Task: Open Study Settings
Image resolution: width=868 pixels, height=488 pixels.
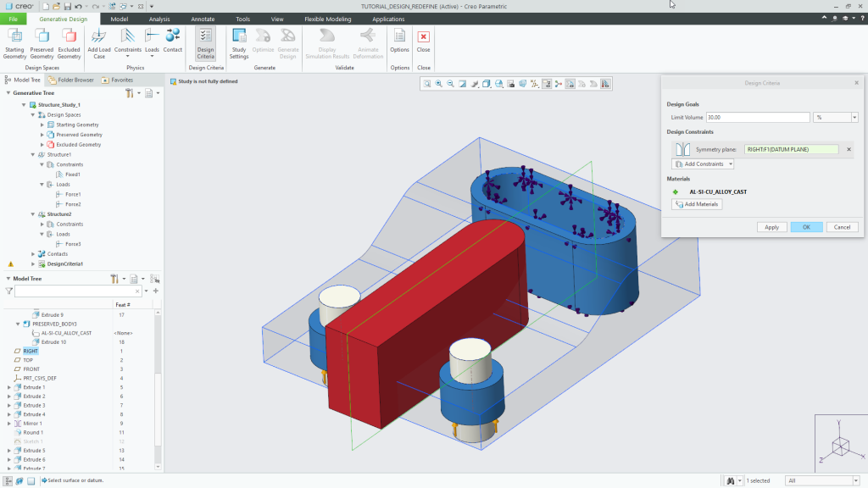Action: point(239,43)
